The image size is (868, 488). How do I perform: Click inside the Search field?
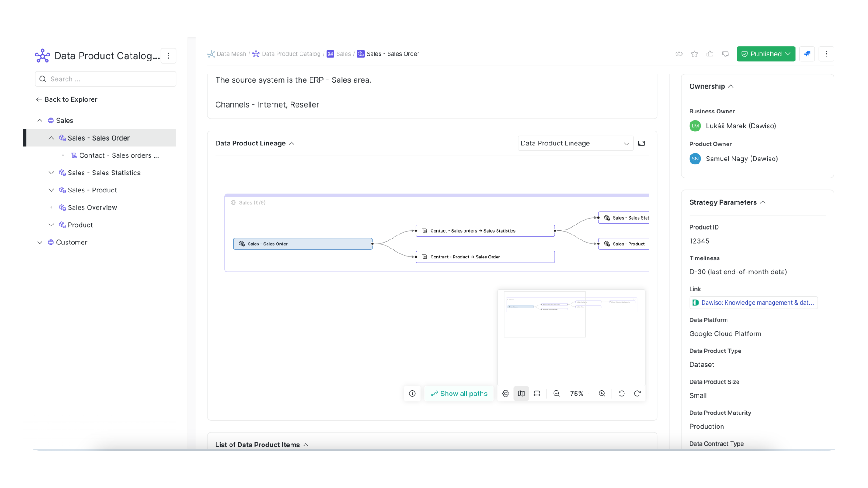tap(105, 79)
